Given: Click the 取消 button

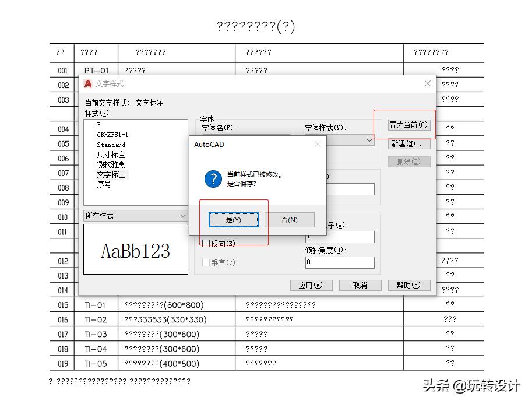Looking at the screenshot, I should point(360,285).
